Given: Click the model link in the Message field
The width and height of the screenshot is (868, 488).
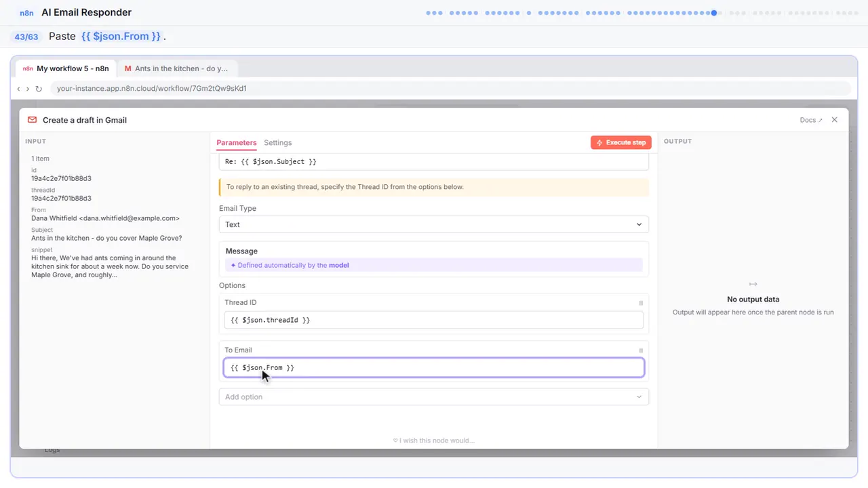Looking at the screenshot, I should (339, 265).
